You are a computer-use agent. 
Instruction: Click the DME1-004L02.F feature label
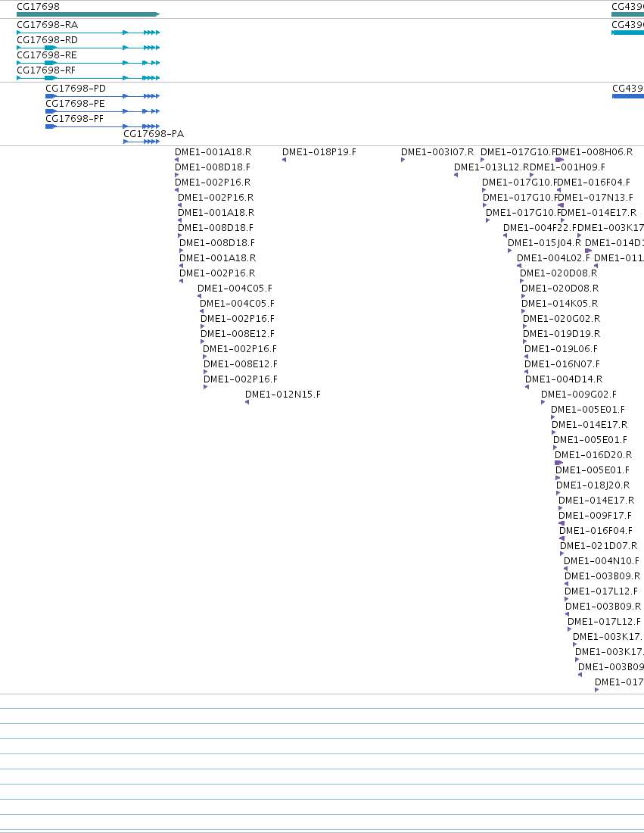coord(553,258)
